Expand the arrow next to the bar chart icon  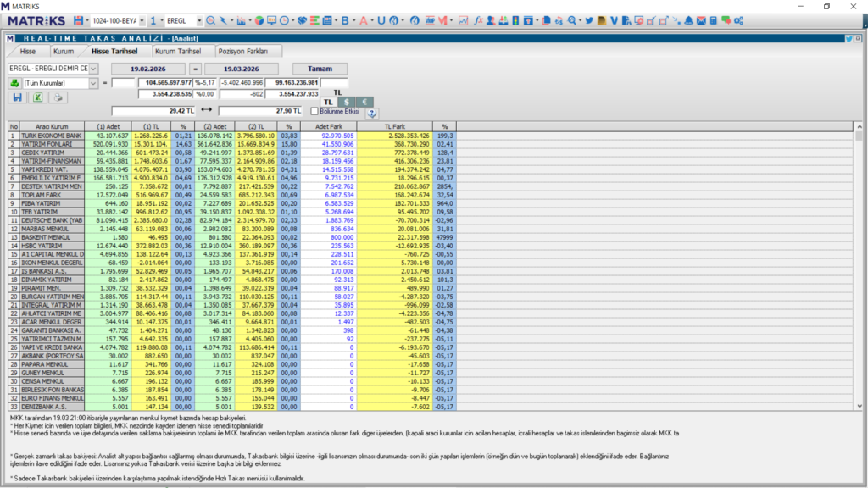pos(250,20)
